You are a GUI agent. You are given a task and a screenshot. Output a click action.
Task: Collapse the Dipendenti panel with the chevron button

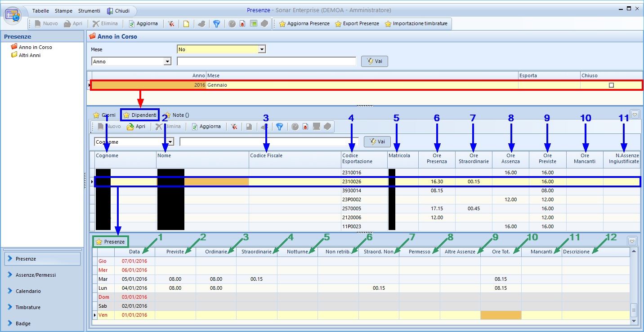pyautogui.click(x=635, y=115)
